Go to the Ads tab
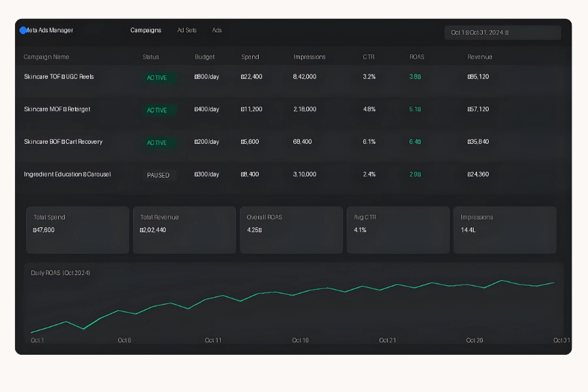The height and width of the screenshot is (392, 588). click(x=217, y=30)
